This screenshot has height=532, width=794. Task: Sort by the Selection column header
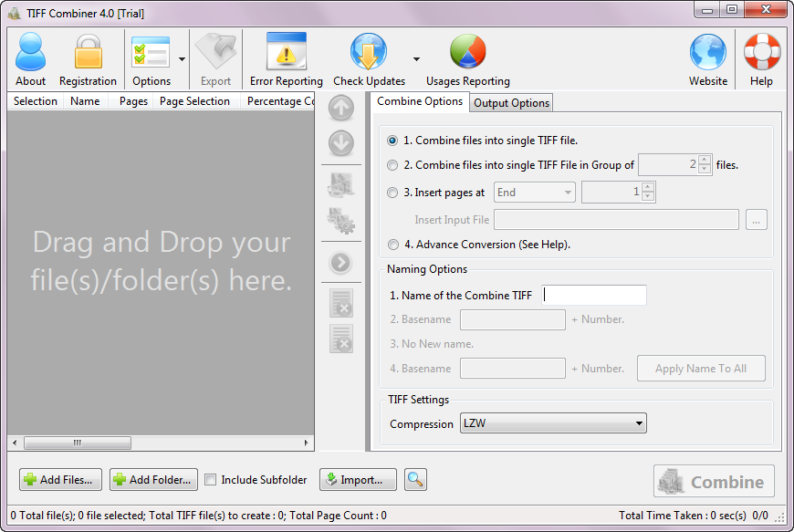(x=35, y=101)
